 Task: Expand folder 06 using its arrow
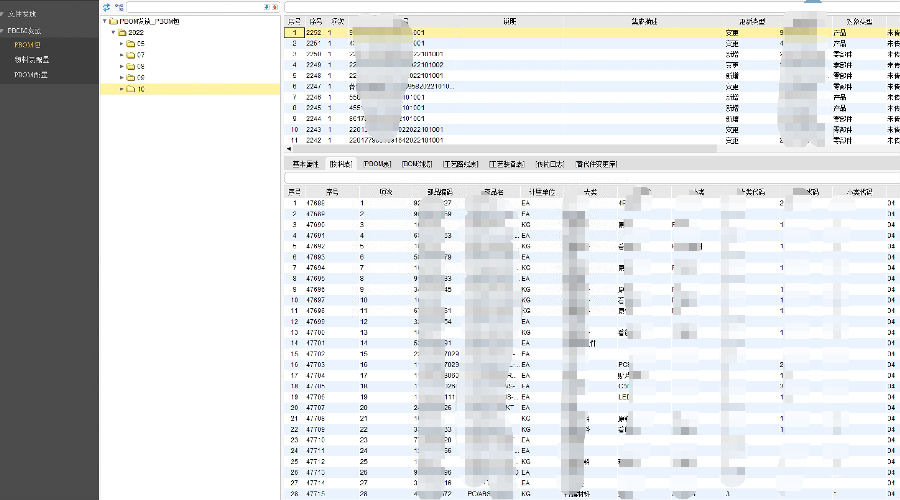coord(121,44)
